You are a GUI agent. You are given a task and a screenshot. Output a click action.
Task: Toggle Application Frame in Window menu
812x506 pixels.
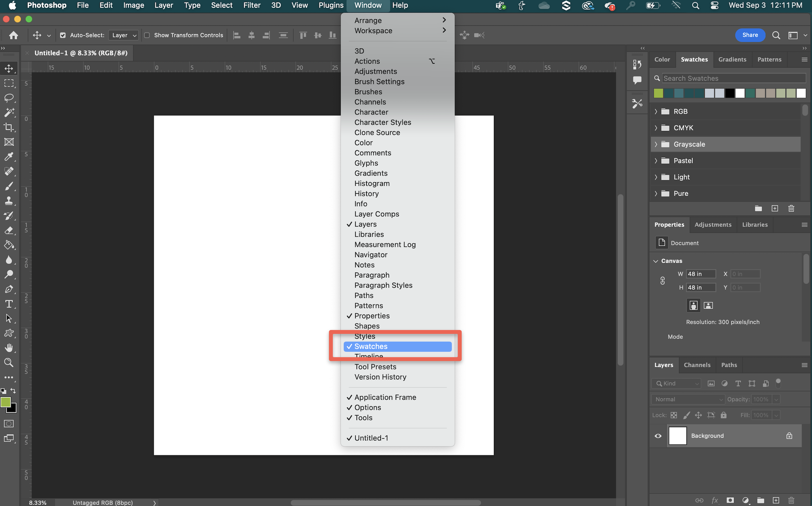(x=398, y=397)
